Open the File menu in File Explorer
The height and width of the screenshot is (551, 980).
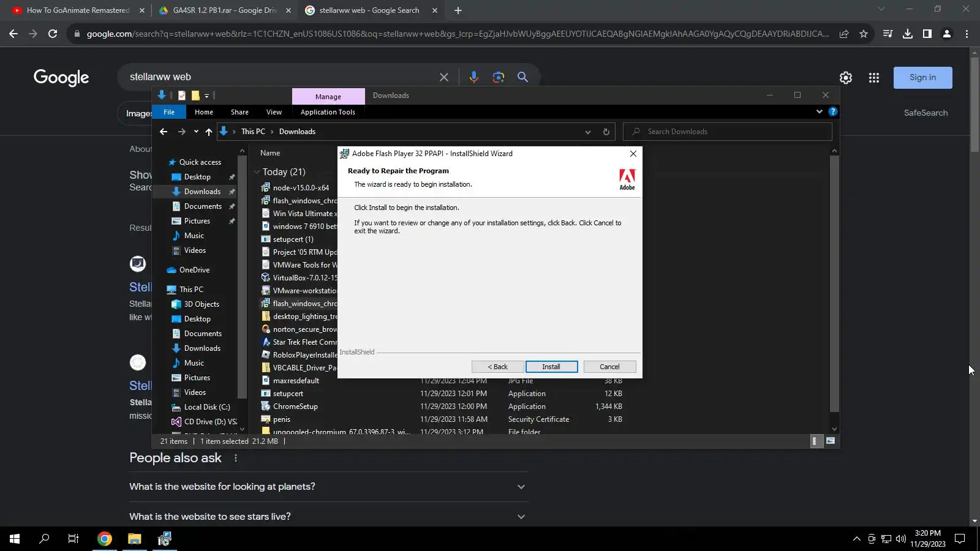[x=169, y=112]
